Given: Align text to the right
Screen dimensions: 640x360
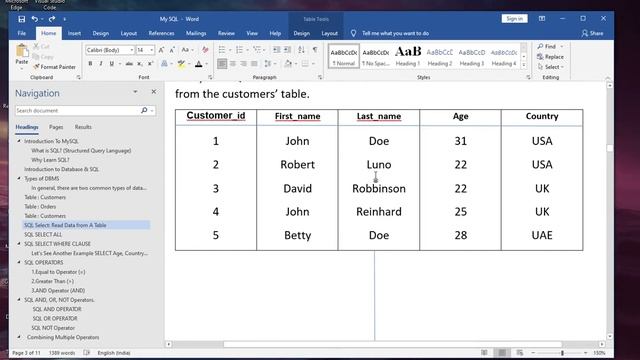Looking at the screenshot, I should [x=243, y=64].
